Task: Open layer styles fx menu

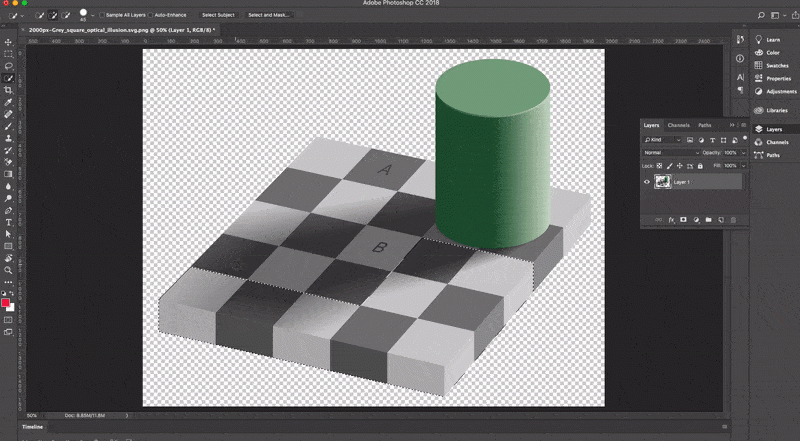Action: click(671, 219)
